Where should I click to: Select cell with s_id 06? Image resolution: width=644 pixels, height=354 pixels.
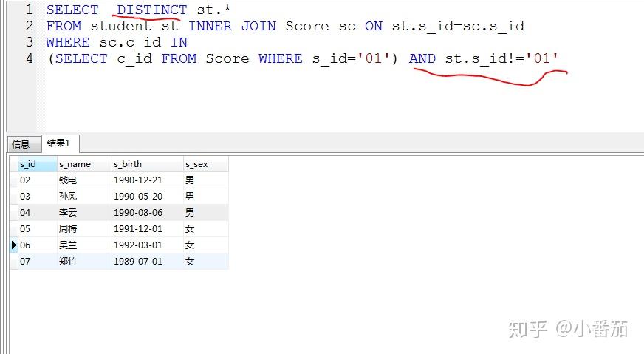pos(38,245)
